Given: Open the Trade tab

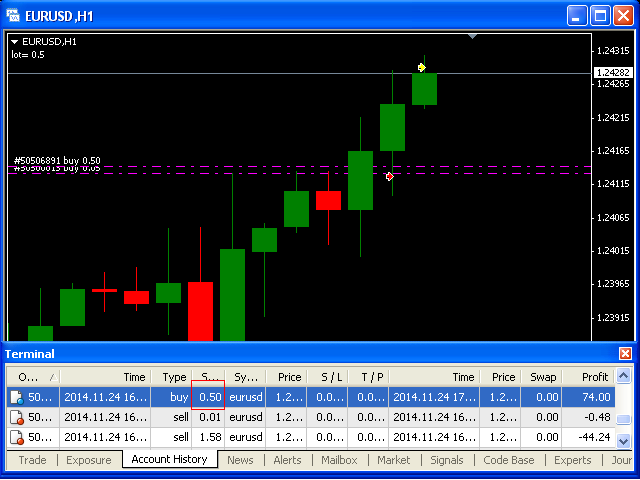Looking at the screenshot, I should tap(32, 460).
